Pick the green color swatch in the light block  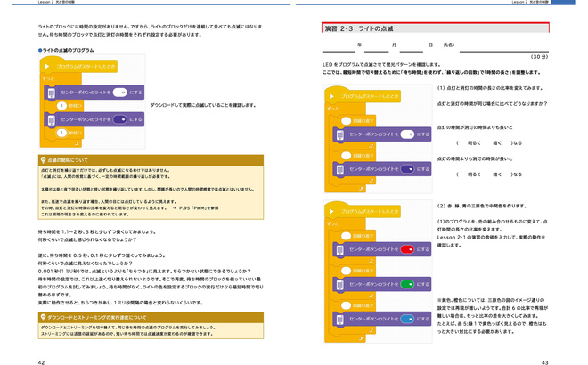coord(405,285)
